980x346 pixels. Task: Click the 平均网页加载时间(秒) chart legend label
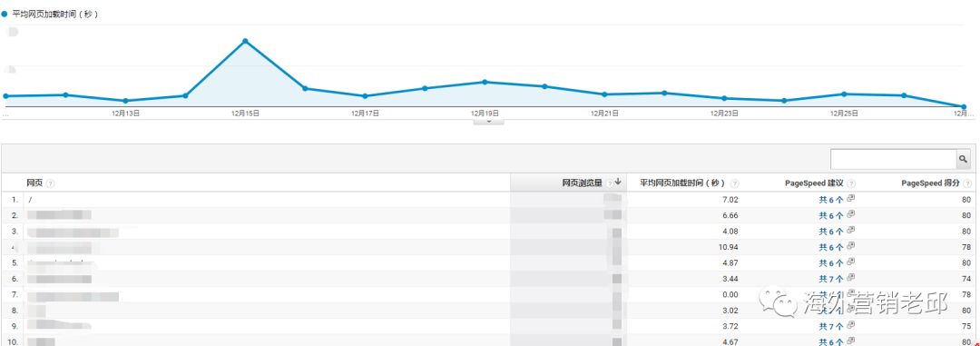point(55,14)
